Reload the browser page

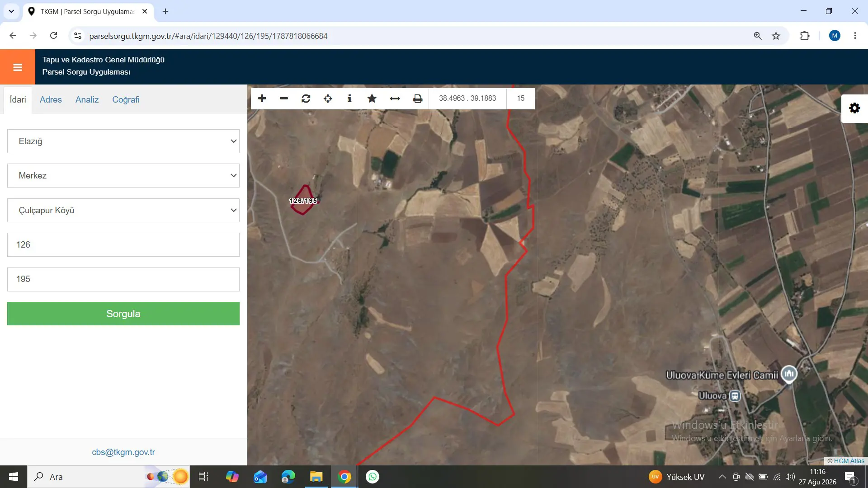(53, 36)
